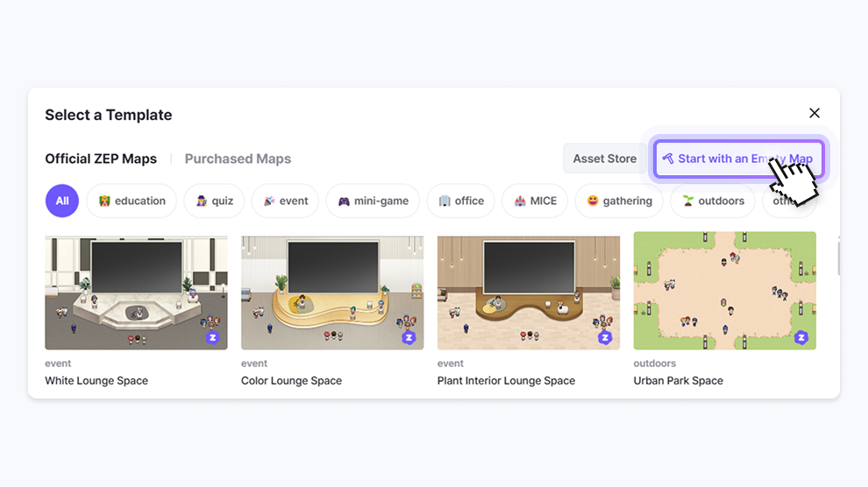The height and width of the screenshot is (487, 868).
Task: Select the Plant Interior Lounge Space thumbnail
Action: 529,293
